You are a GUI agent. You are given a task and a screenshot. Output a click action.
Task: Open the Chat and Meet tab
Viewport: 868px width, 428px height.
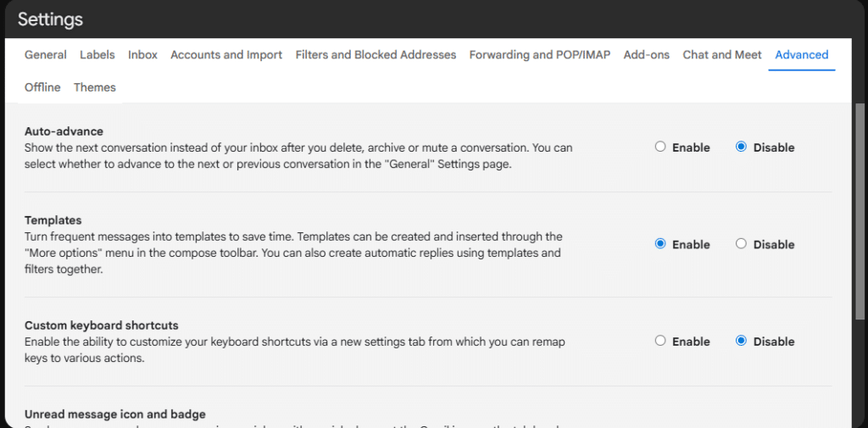[722, 55]
